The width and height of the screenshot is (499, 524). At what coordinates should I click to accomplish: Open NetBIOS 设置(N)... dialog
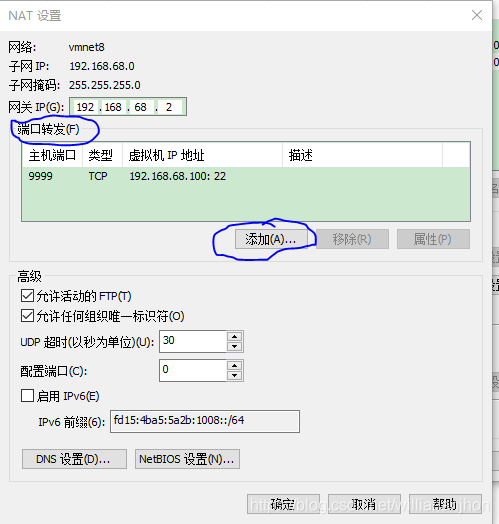pyautogui.click(x=187, y=459)
